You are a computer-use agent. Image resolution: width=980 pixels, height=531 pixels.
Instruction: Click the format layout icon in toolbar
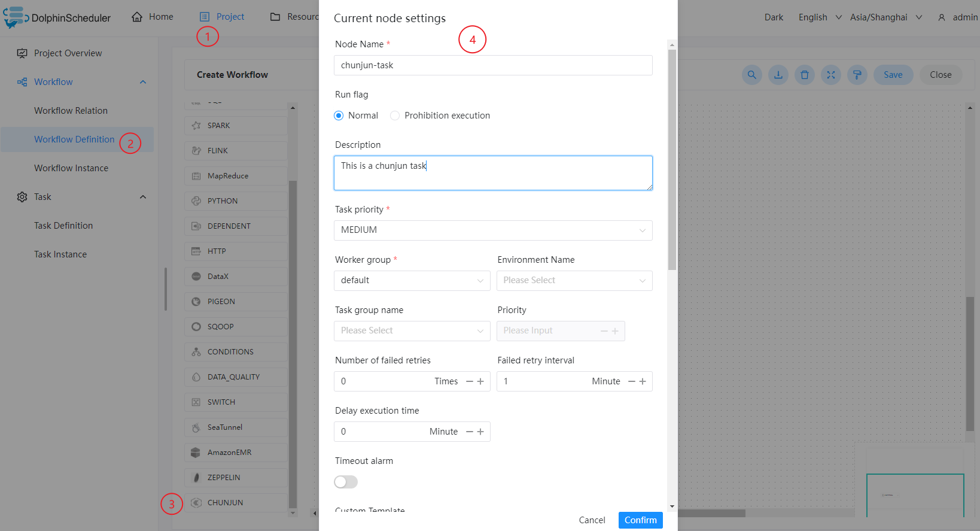pyautogui.click(x=857, y=75)
